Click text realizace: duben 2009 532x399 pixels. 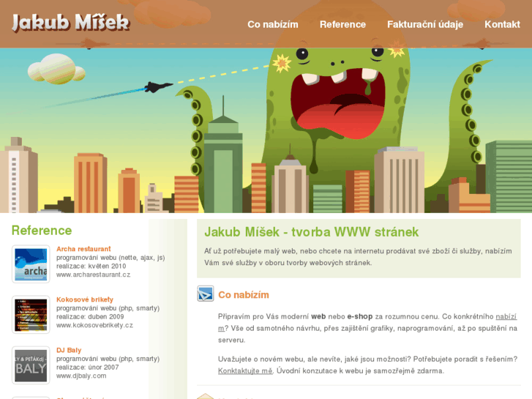90,317
